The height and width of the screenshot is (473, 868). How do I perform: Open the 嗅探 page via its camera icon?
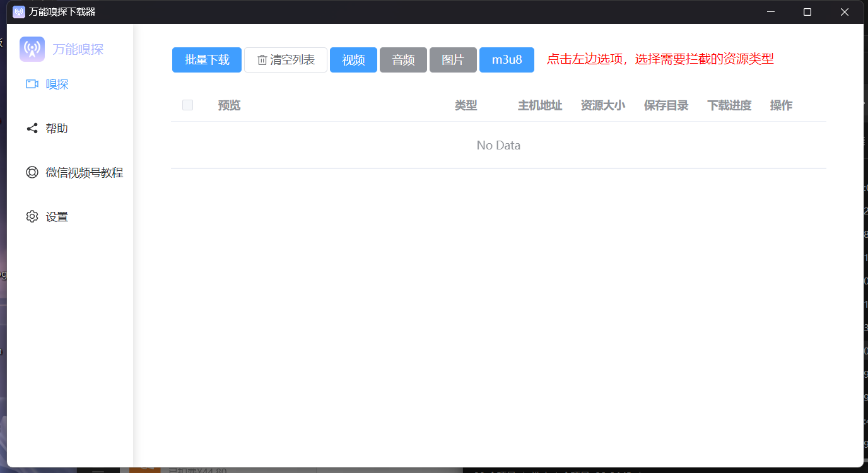[x=32, y=84]
